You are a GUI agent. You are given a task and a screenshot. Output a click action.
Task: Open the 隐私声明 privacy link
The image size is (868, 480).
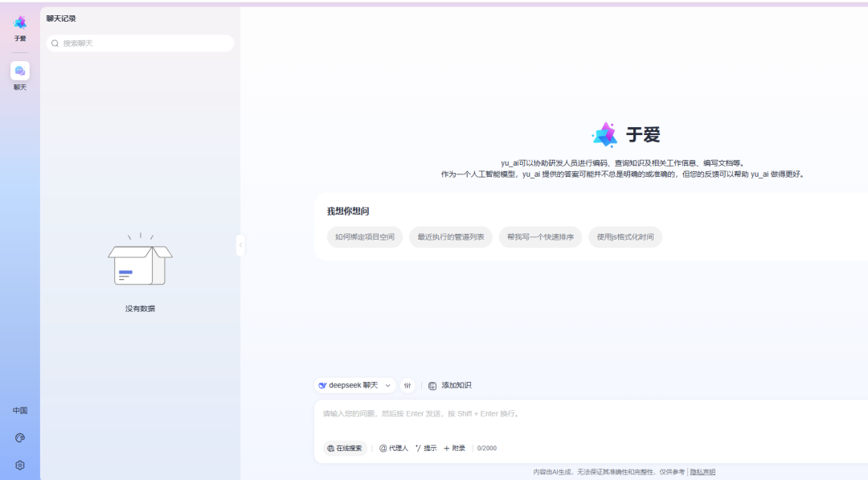click(702, 472)
